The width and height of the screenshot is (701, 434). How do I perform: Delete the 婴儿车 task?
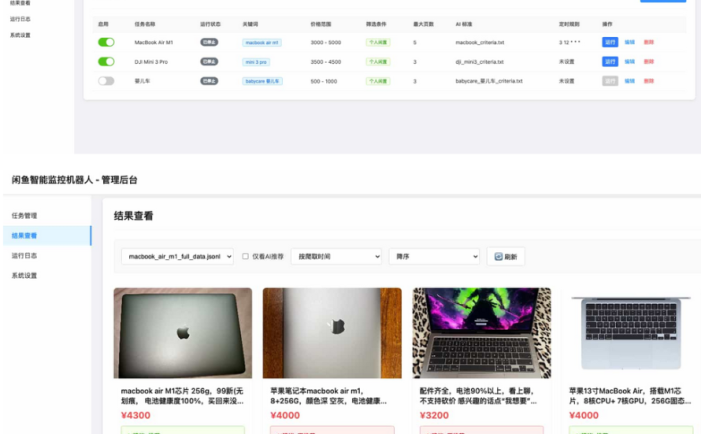(649, 81)
